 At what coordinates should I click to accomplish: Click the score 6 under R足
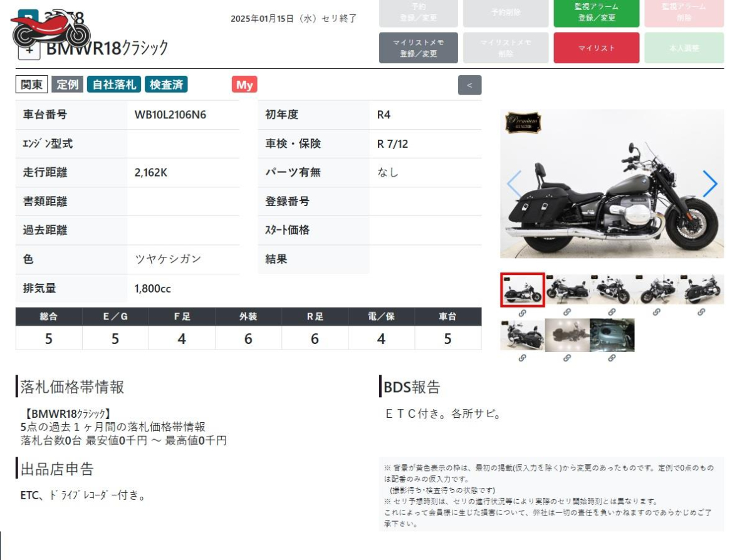(315, 339)
